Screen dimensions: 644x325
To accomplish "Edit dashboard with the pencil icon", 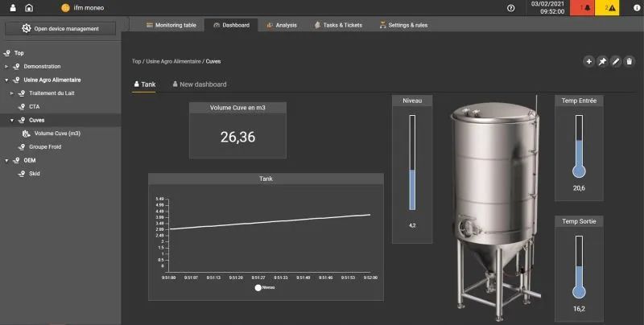I will pyautogui.click(x=616, y=61).
